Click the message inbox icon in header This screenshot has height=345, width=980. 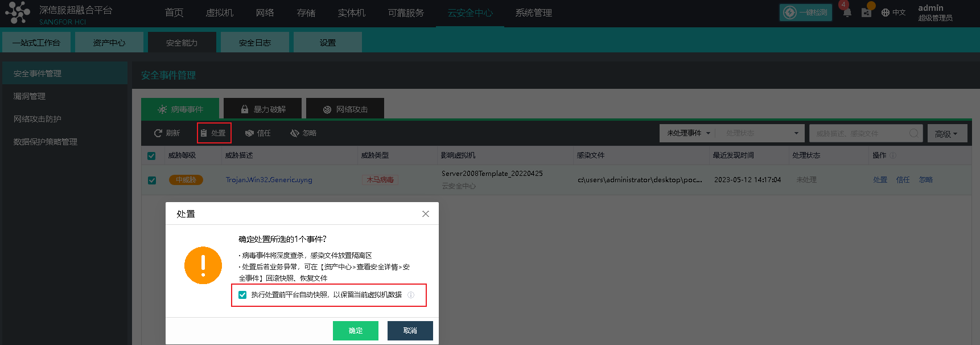pos(866,12)
